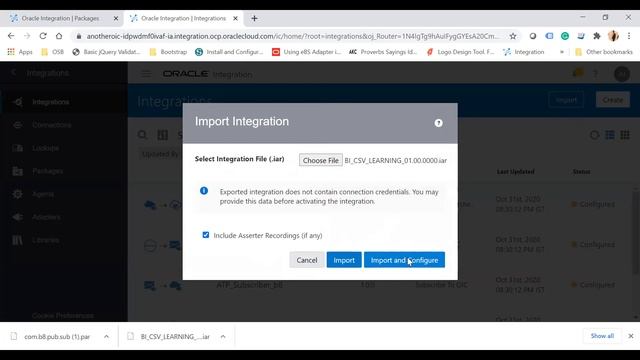This screenshot has height=360, width=640.
Task: Expand hidden bookmarks chevron
Action: click(x=562, y=52)
